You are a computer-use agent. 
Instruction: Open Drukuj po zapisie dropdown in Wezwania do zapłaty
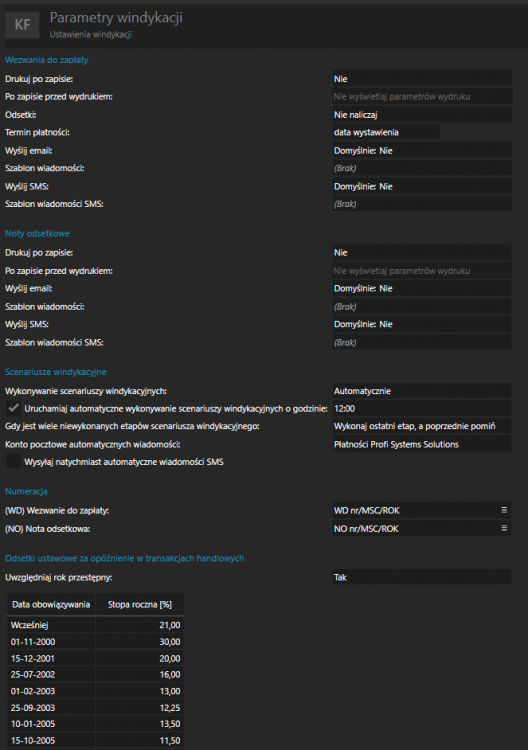(x=422, y=79)
